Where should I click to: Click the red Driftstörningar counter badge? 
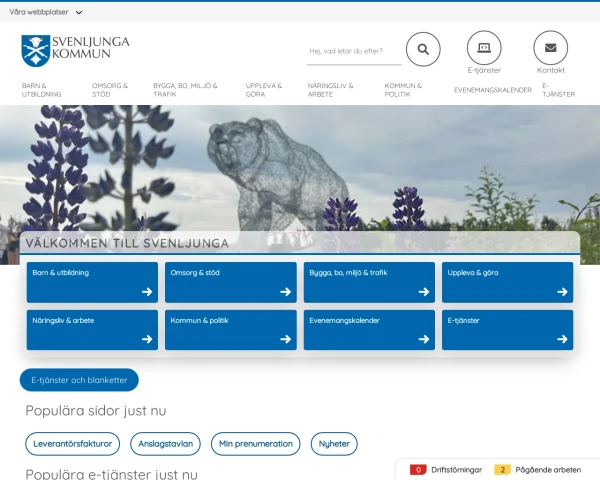[x=418, y=469]
